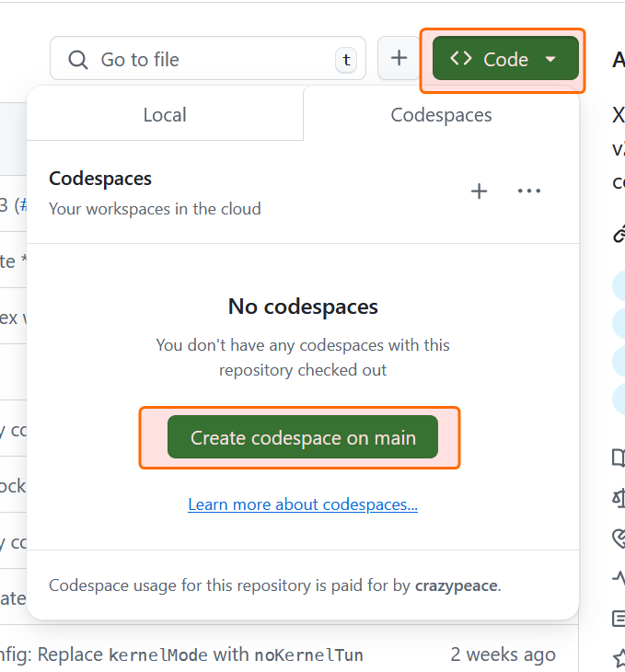Click the magnifier icon in Go to file
This screenshot has height=672, width=625.
coord(78,60)
